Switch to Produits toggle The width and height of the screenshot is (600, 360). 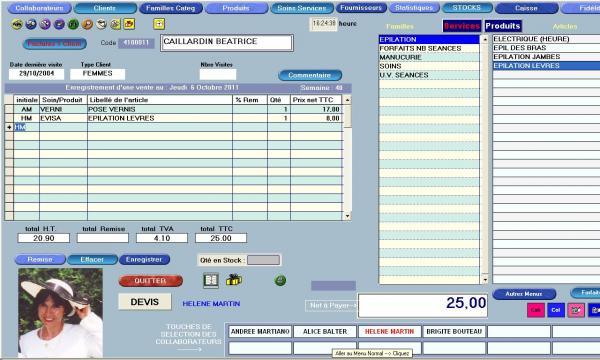pyautogui.click(x=503, y=26)
